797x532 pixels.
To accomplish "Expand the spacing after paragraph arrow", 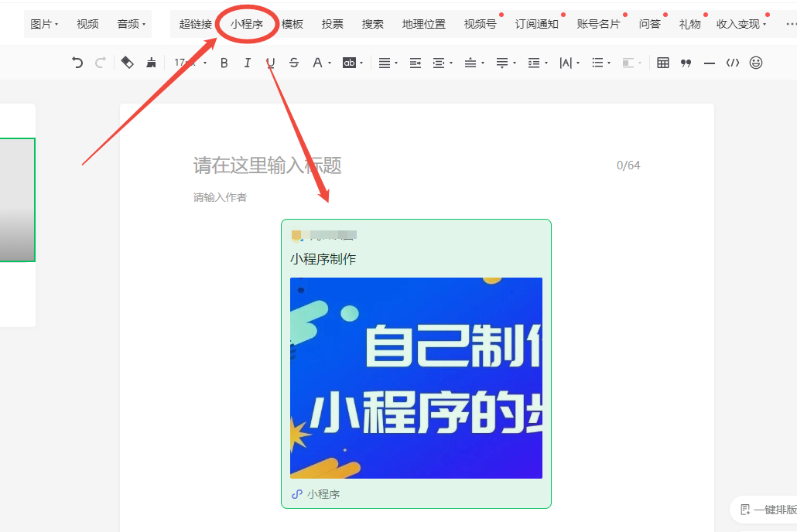I will (515, 63).
